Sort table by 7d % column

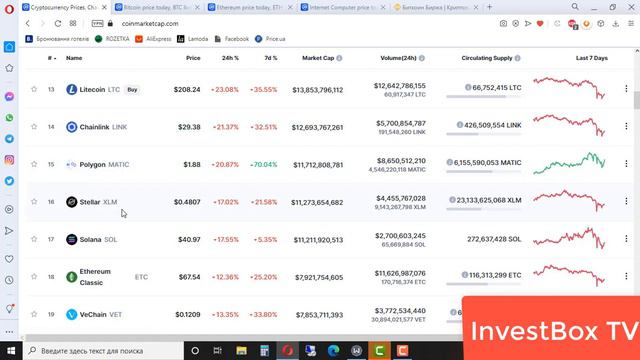pyautogui.click(x=271, y=58)
